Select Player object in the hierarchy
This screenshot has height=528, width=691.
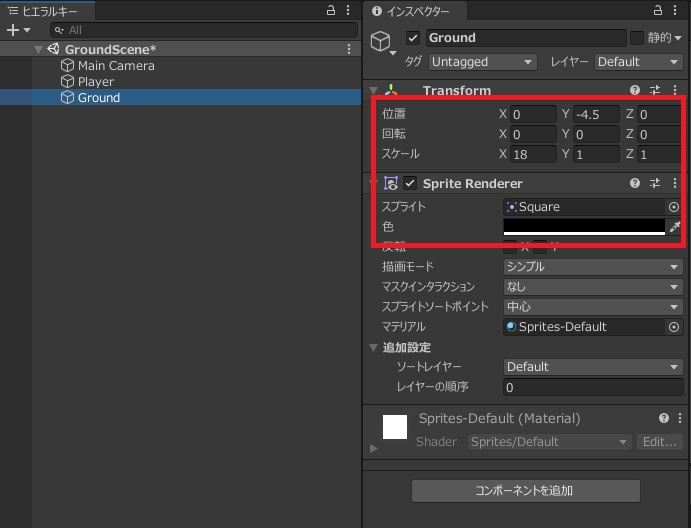(96, 82)
